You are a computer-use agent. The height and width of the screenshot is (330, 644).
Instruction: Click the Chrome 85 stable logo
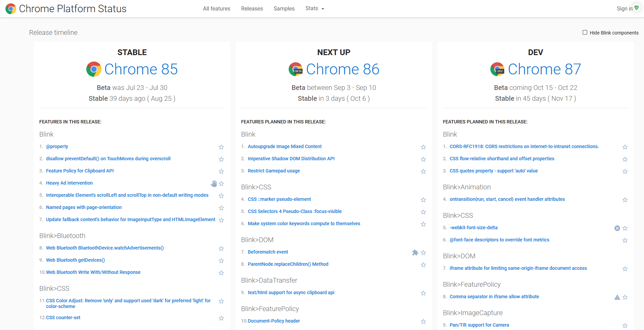pos(94,69)
